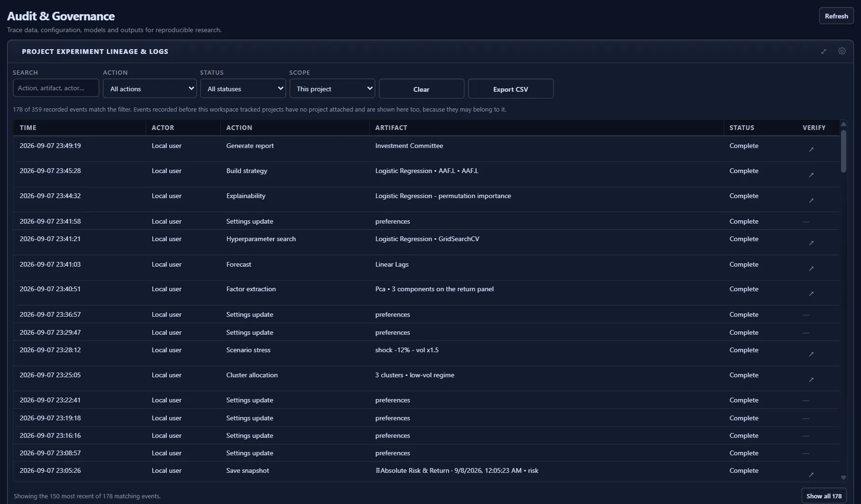Open verify link for Save snapshot row
This screenshot has height=504, width=861.
coord(811,475)
